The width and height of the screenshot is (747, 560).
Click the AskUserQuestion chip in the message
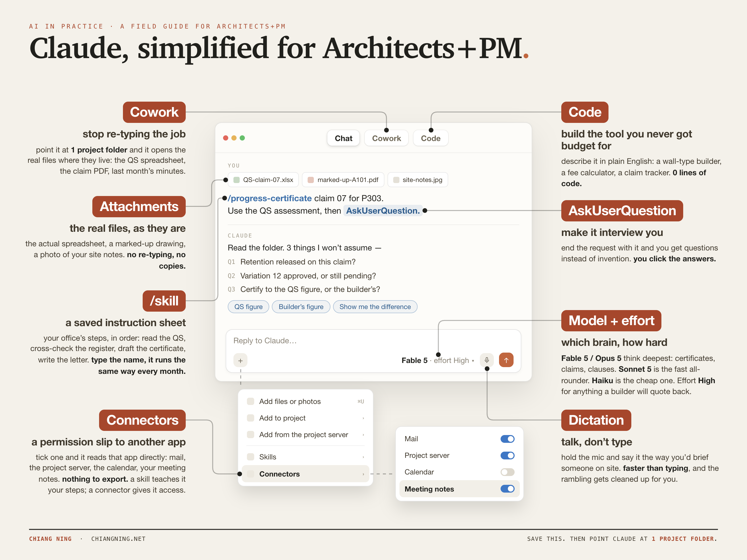383,211
